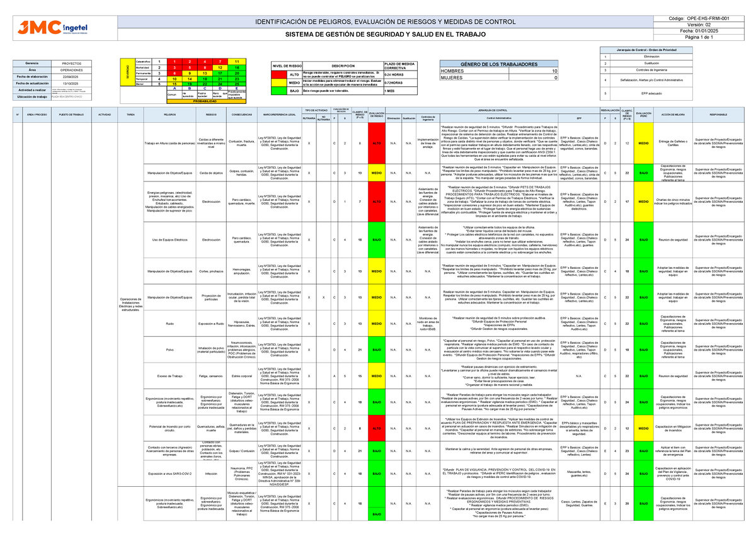Screen dimensions: 756x534
Task: Click risk matrix cell 25
Action: click(x=236, y=83)
